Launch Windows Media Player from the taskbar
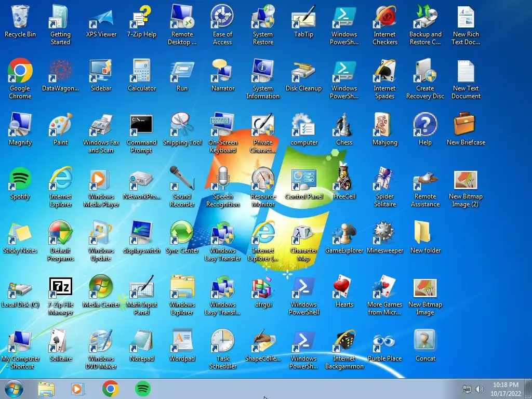Viewport: 532px width, 399px height. coord(78,389)
